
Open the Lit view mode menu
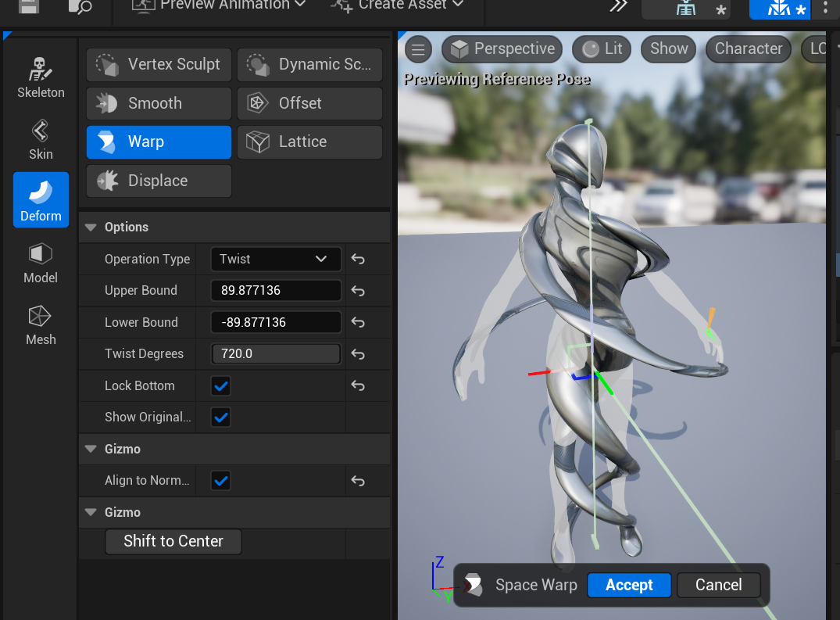click(x=602, y=49)
